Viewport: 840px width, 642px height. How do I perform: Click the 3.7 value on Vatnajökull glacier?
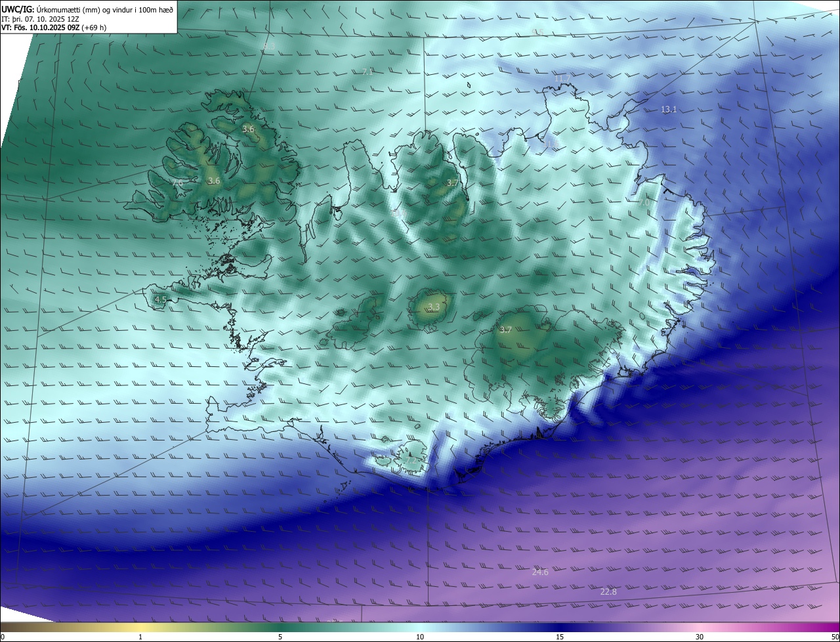[x=505, y=330]
